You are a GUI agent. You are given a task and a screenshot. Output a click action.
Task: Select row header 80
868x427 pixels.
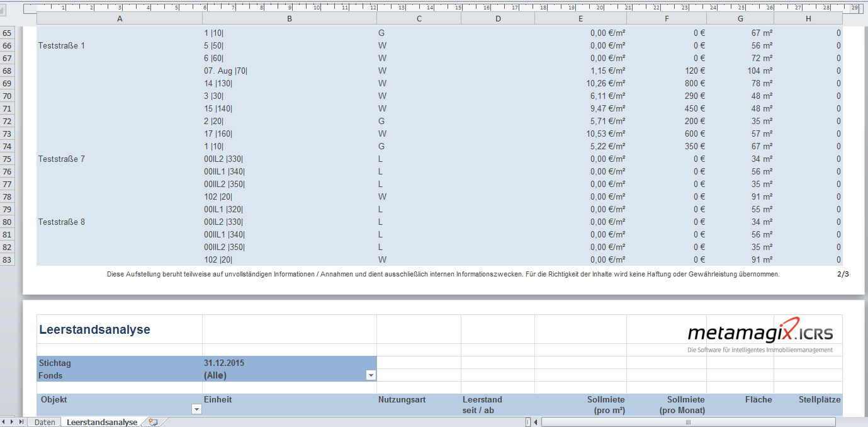pos(8,222)
